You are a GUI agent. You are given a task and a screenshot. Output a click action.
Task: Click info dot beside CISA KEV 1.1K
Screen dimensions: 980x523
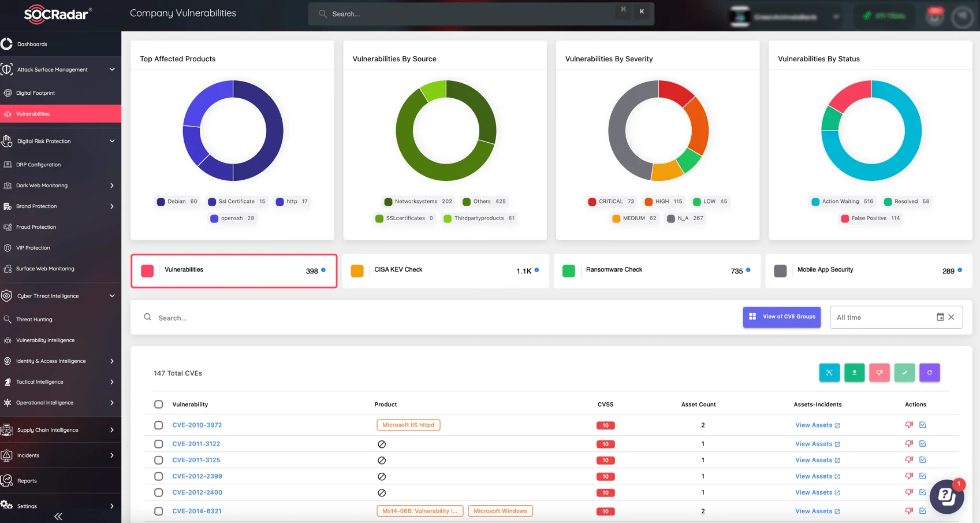537,270
